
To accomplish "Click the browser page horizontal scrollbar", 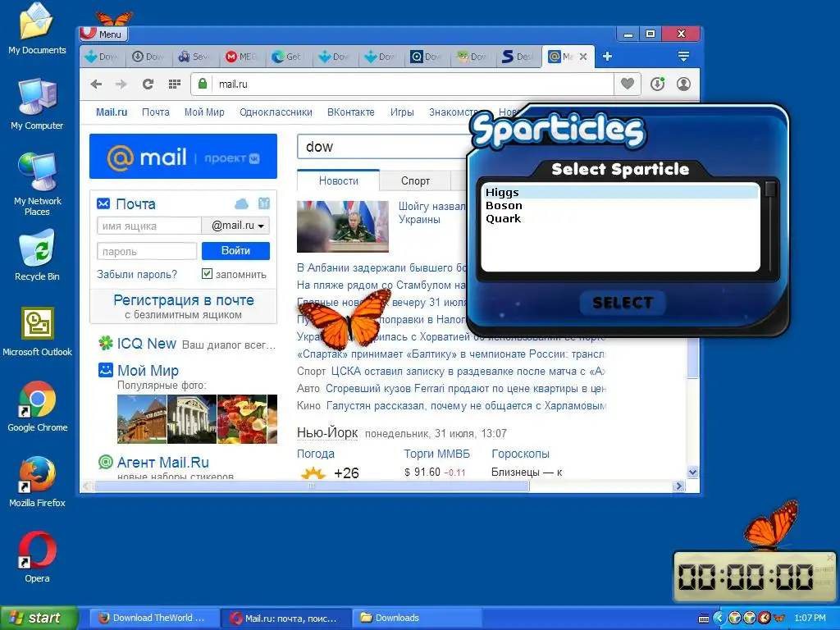I will 311,486.
